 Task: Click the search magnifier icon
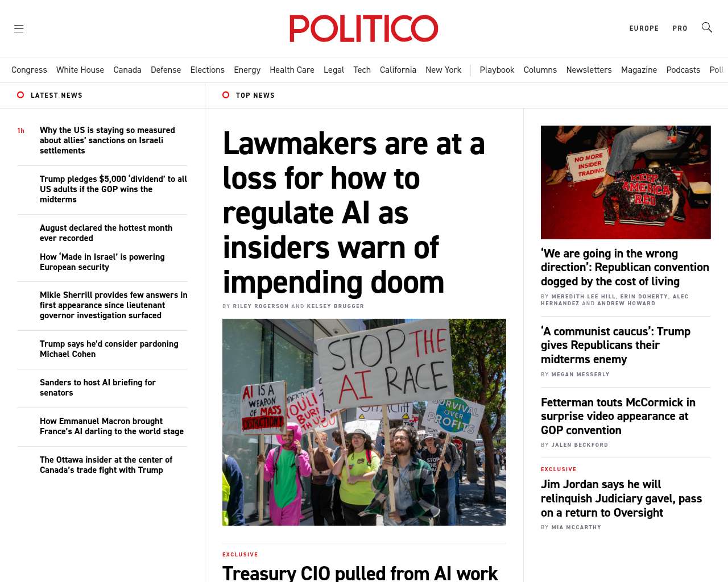click(707, 27)
